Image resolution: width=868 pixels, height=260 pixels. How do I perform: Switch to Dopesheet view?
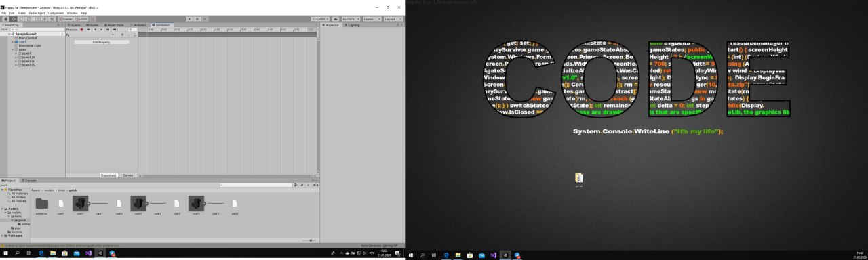point(108,175)
